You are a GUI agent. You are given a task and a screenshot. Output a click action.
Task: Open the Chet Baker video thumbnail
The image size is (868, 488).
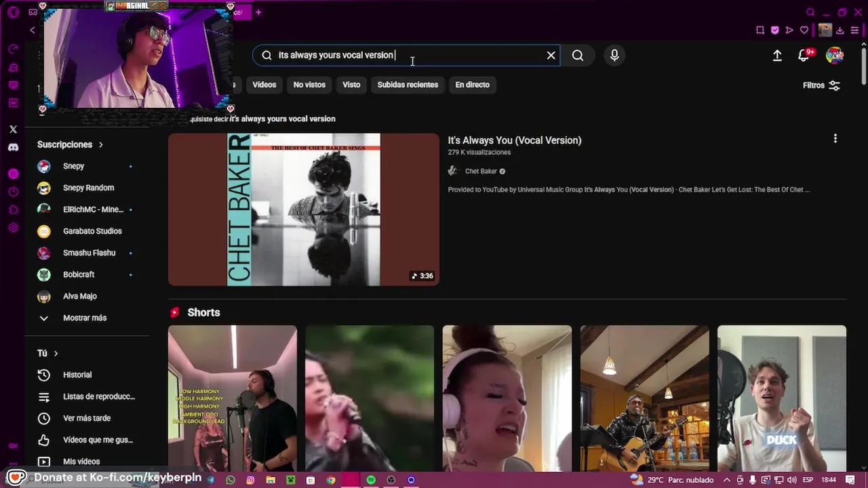click(304, 209)
